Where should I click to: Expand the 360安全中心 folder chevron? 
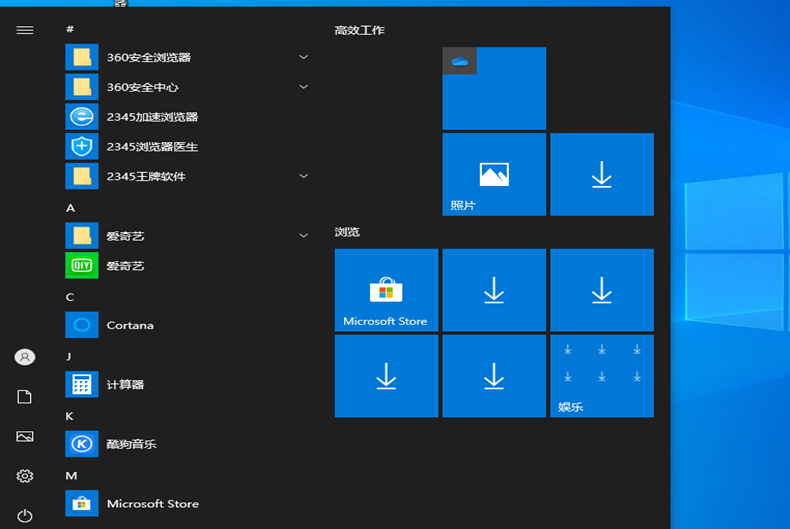[x=303, y=87]
